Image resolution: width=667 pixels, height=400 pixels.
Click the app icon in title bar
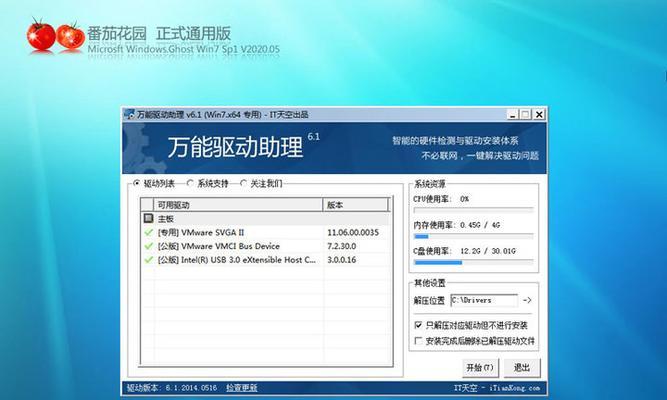129,114
